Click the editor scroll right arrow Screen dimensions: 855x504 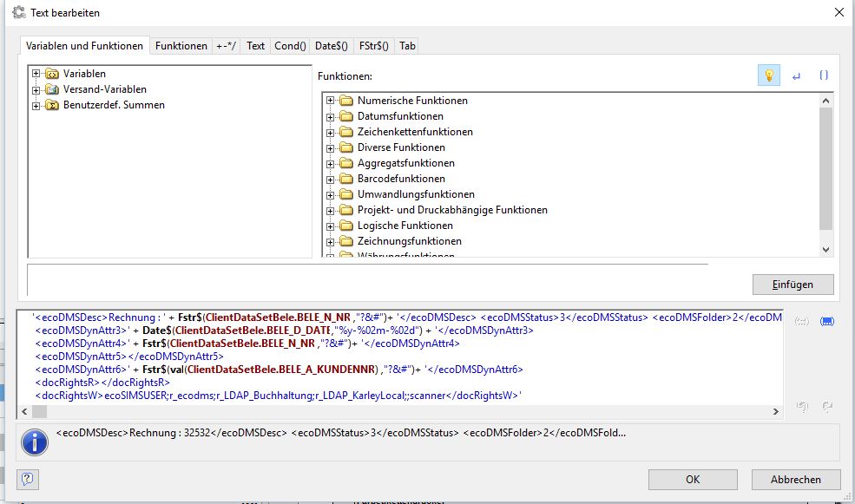coord(776,411)
